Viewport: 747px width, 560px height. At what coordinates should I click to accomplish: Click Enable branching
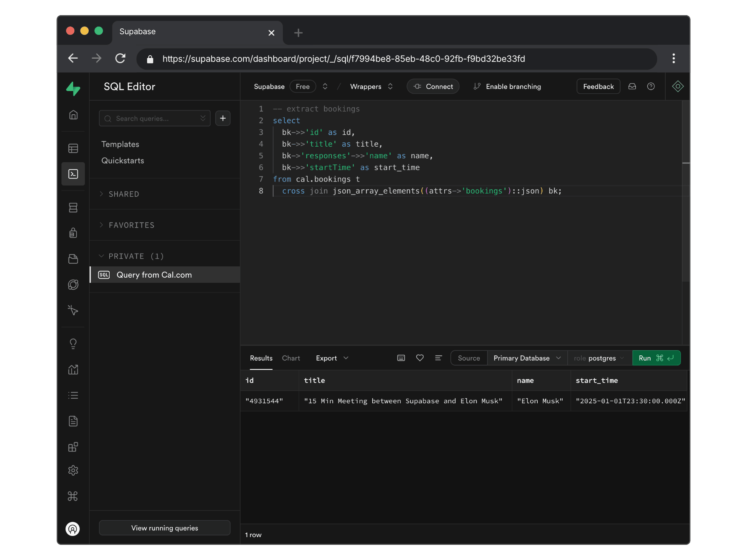point(507,86)
